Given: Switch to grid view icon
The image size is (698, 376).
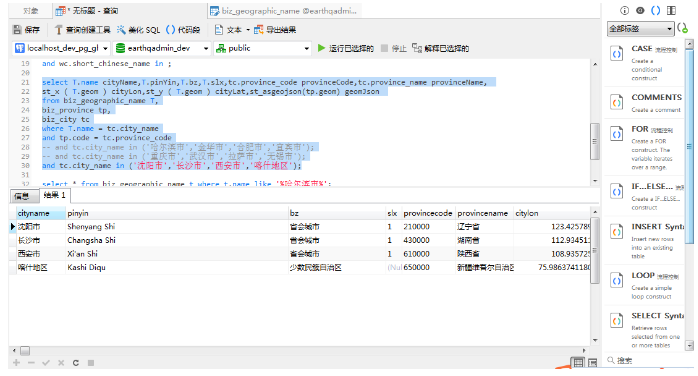Looking at the screenshot, I should pyautogui.click(x=578, y=363).
